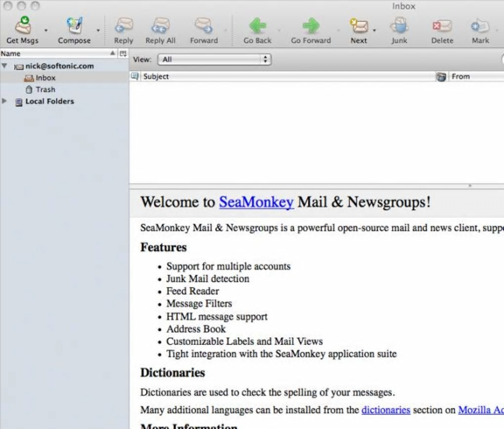Click 'Customizable Labels and Mail Views' text
The width and height of the screenshot is (504, 429).
pyautogui.click(x=244, y=341)
